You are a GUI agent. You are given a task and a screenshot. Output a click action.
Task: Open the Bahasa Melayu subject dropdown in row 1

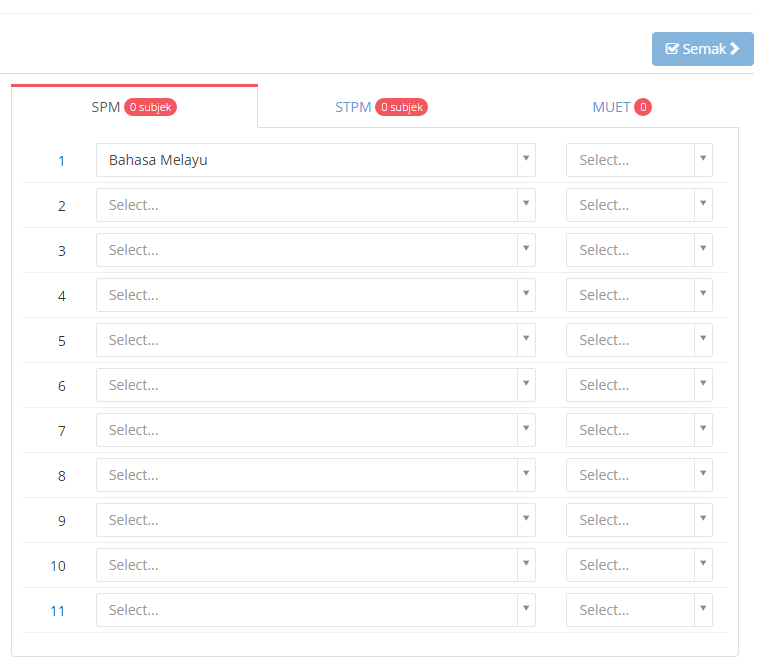point(316,160)
